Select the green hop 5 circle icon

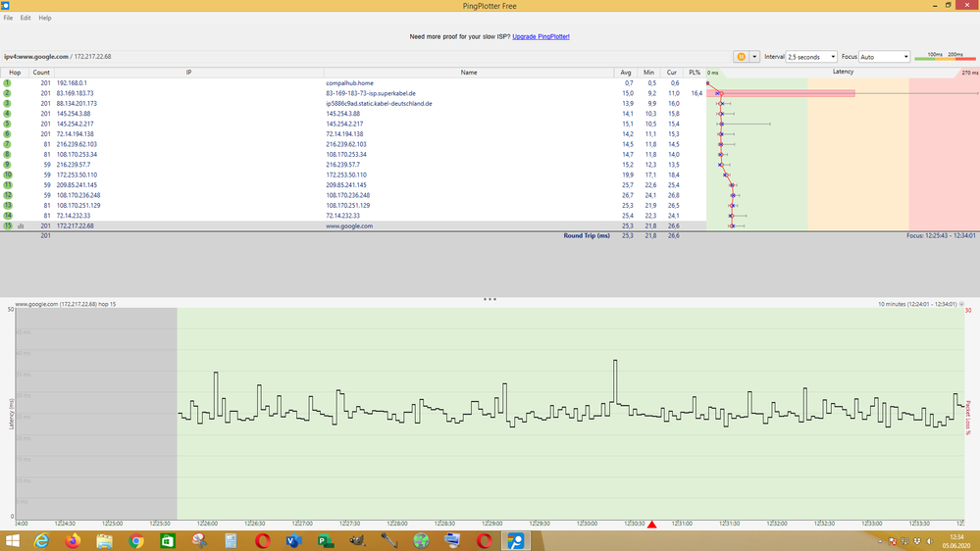pos(8,124)
